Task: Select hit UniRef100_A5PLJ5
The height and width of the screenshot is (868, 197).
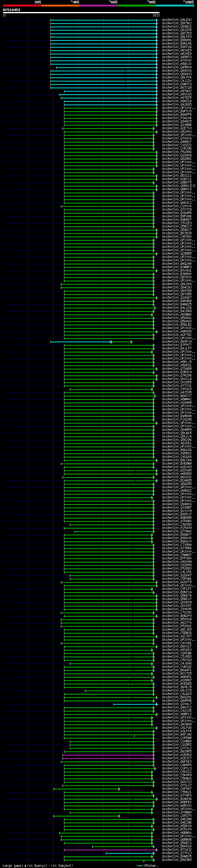Action: [177, 362]
